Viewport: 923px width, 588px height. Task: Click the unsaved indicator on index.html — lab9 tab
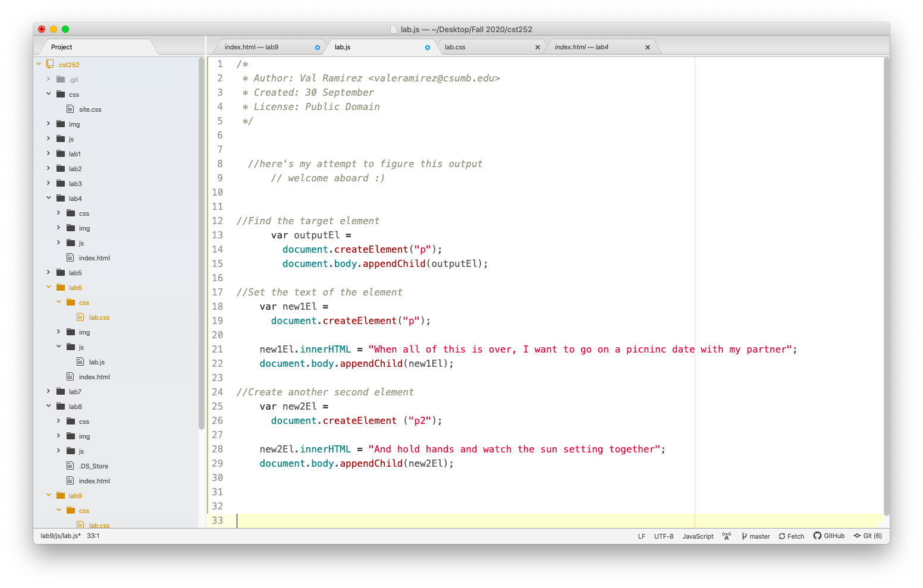[x=317, y=46]
